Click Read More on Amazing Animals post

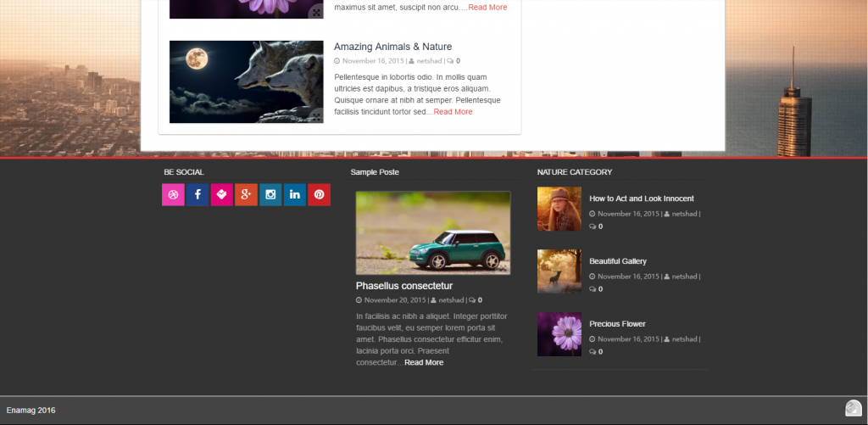(453, 112)
